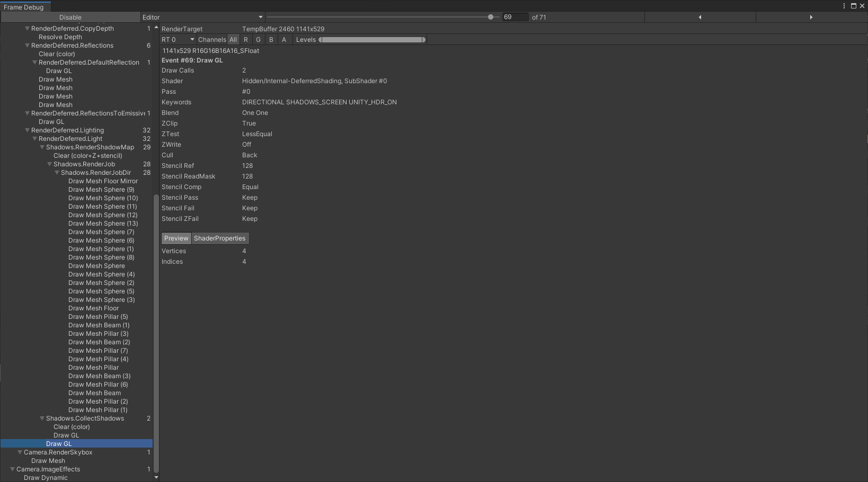
Task: Click the ZTest value LessEqual
Action: pos(257,134)
